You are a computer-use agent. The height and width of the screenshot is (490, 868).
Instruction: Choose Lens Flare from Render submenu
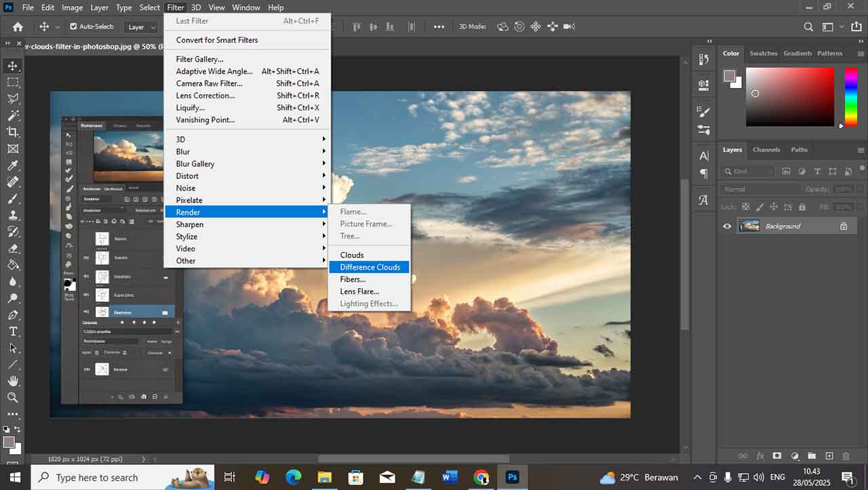tap(370, 291)
